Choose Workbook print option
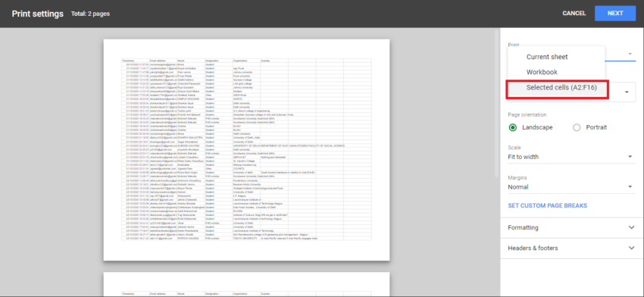644x297 pixels. tap(556, 72)
